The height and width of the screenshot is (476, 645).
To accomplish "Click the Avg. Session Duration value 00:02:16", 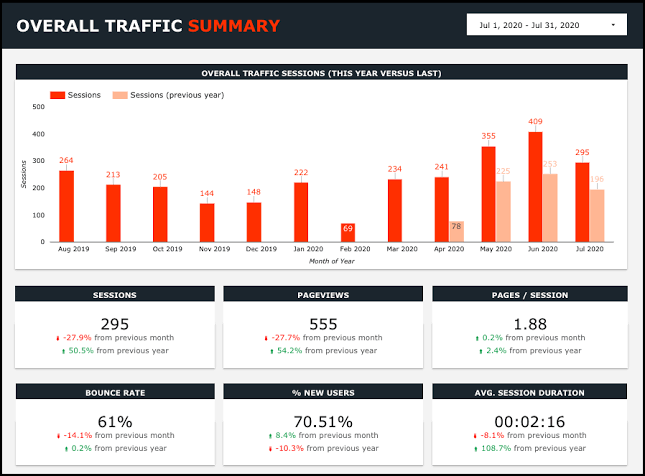I will click(x=530, y=422).
